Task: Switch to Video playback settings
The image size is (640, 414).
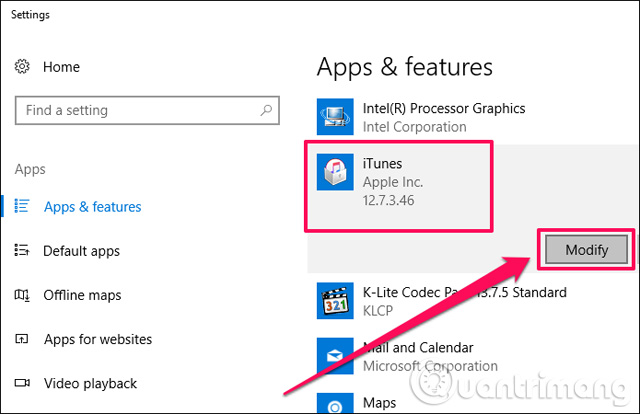Action: tap(90, 383)
